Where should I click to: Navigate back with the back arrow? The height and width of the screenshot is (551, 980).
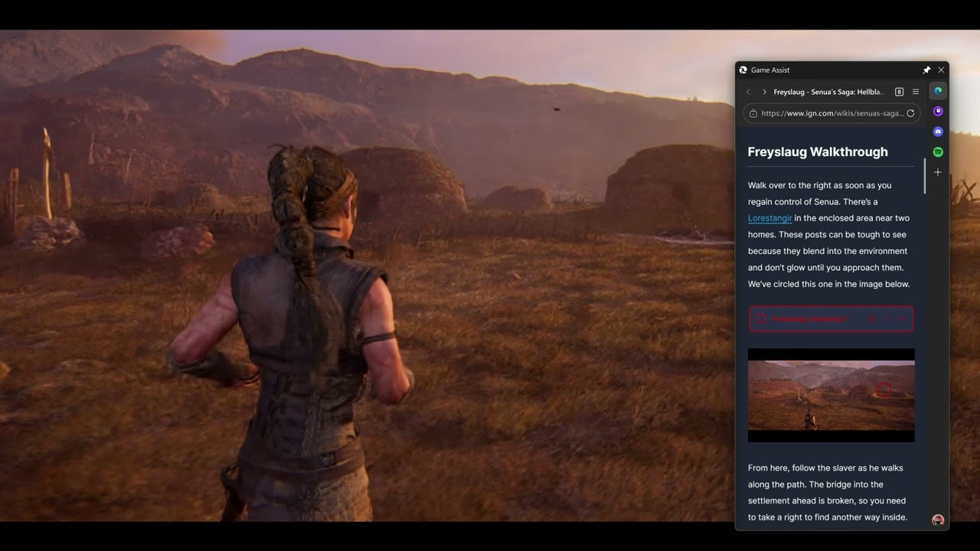click(x=748, y=91)
